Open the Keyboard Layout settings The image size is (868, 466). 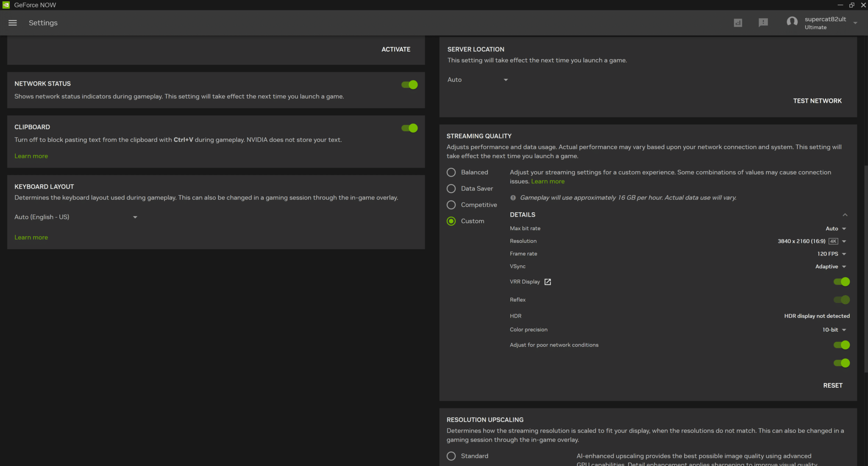click(x=75, y=217)
